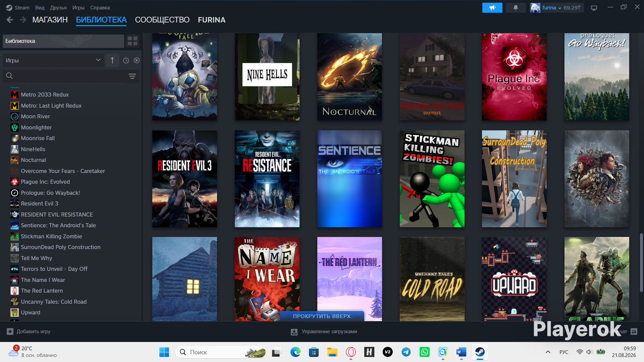
Task: Open the Uncanny Tales Cold Road cover
Action: click(432, 279)
